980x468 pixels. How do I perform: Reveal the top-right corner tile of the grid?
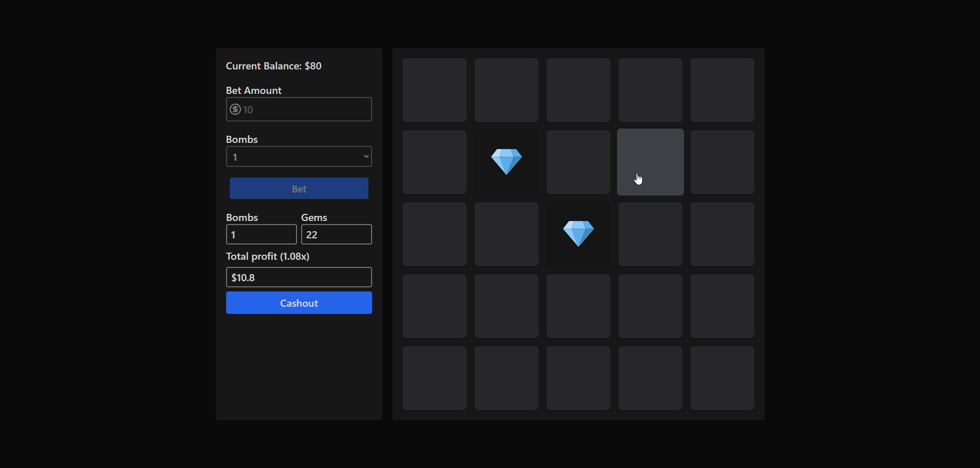722,90
